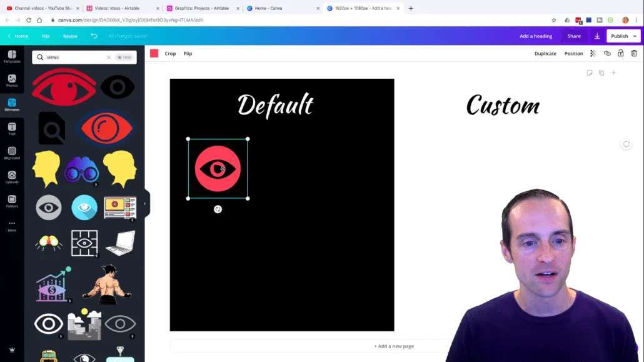The width and height of the screenshot is (644, 362).
Task: Select the gray circle eye element
Action: click(49, 208)
